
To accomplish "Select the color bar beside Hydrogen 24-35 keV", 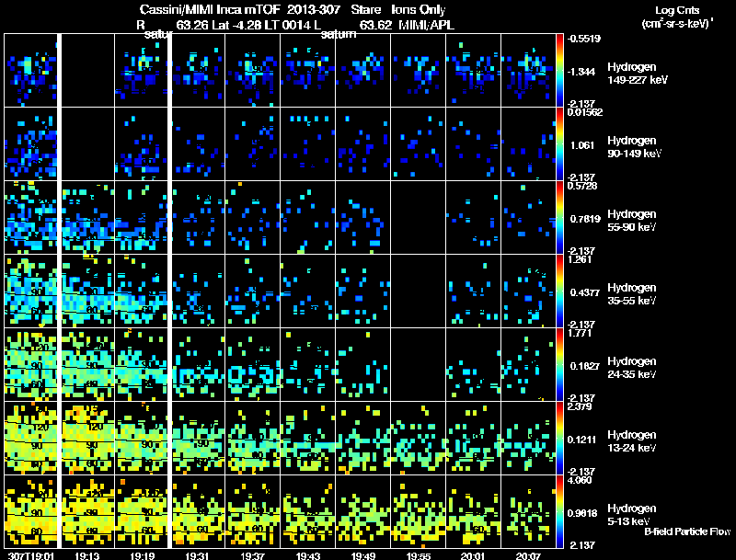I will pyautogui.click(x=559, y=365).
